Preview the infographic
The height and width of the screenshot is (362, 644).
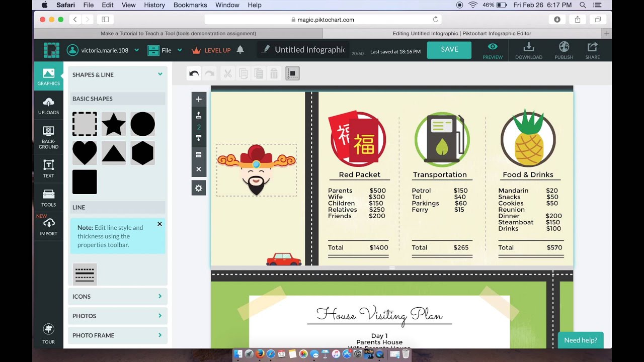493,50
